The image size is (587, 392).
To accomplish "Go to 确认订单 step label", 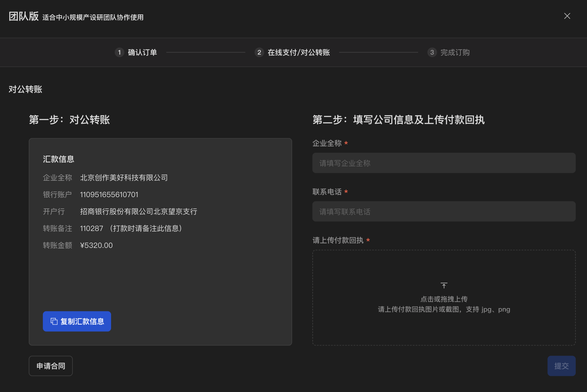I will [x=142, y=52].
